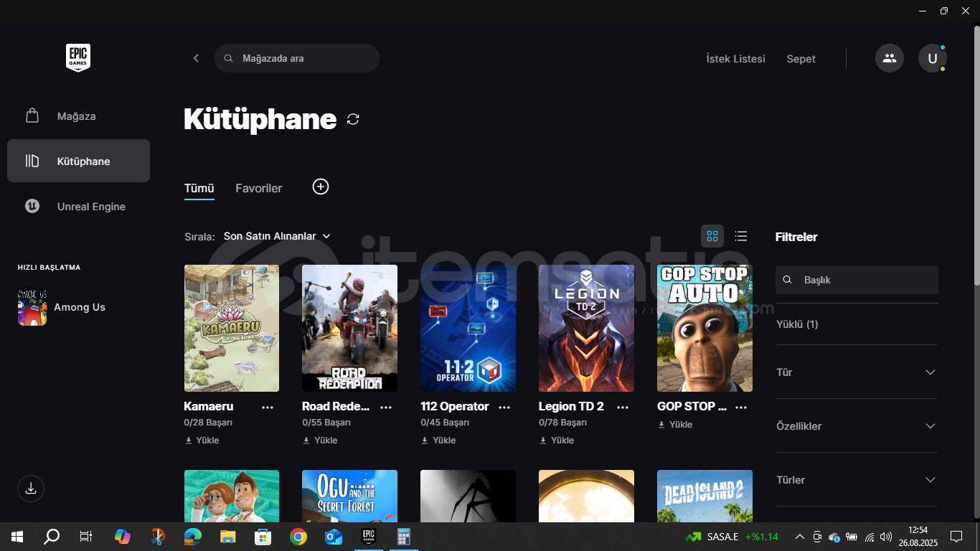The image size is (980, 551).
Task: Open the three-dot menu for Road Redemption
Action: coord(386,407)
